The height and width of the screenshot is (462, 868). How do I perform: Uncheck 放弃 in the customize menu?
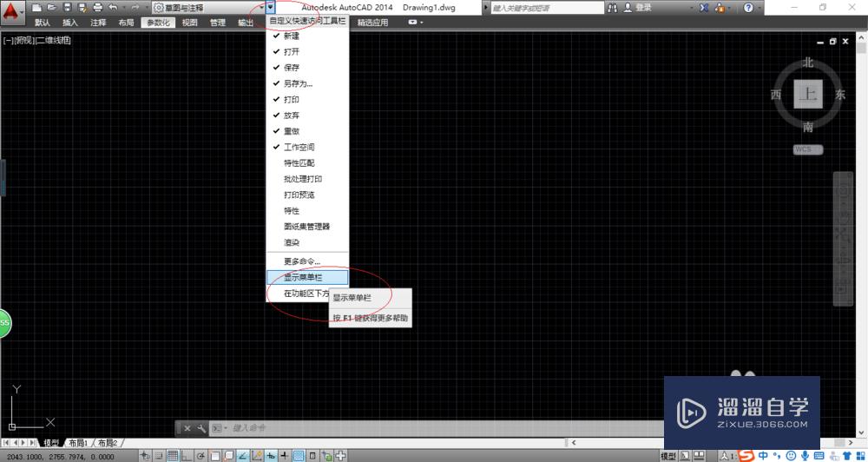[x=307, y=115]
